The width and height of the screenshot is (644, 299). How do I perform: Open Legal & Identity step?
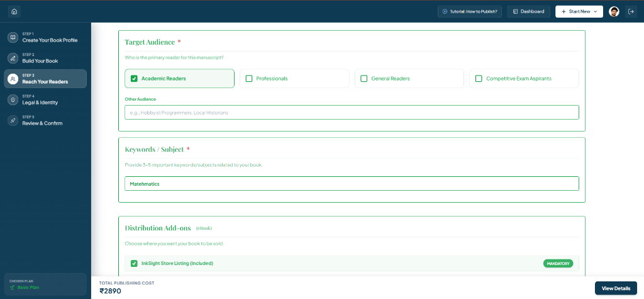point(45,99)
